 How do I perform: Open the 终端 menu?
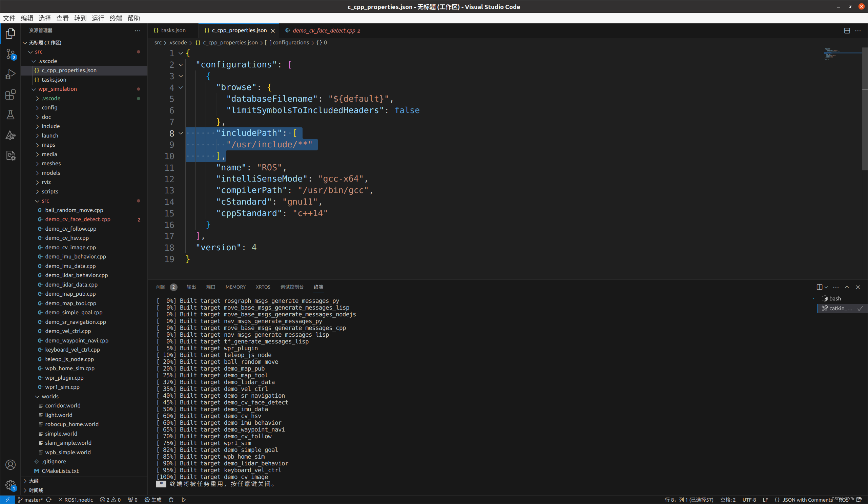[116, 18]
